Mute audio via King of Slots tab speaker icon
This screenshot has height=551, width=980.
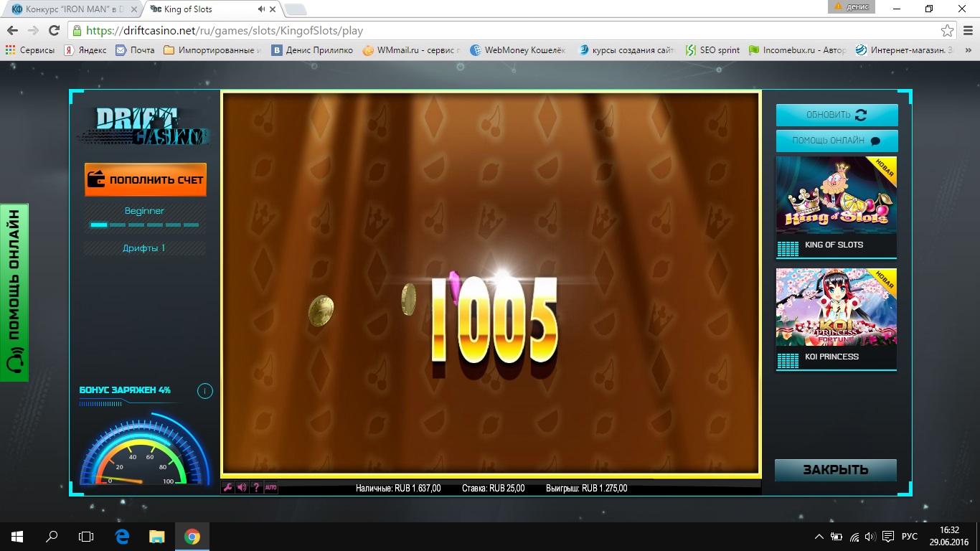(262, 9)
